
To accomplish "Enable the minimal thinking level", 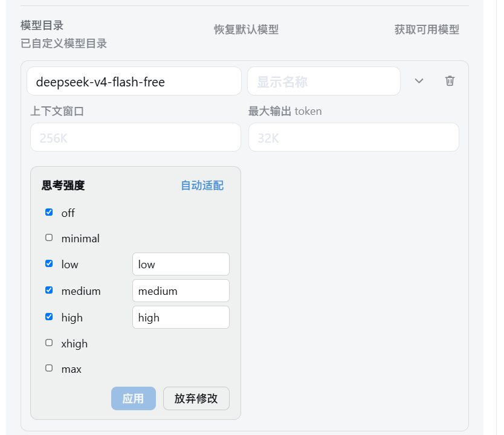I will tap(49, 238).
